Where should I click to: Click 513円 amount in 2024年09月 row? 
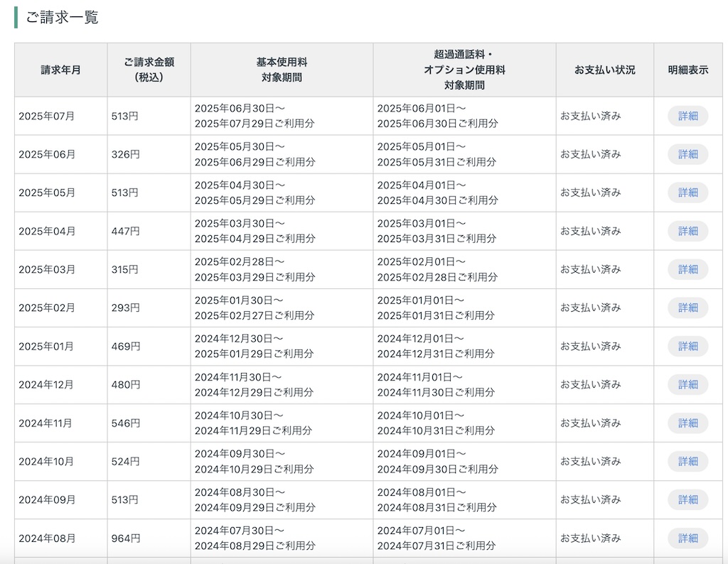tap(125, 500)
